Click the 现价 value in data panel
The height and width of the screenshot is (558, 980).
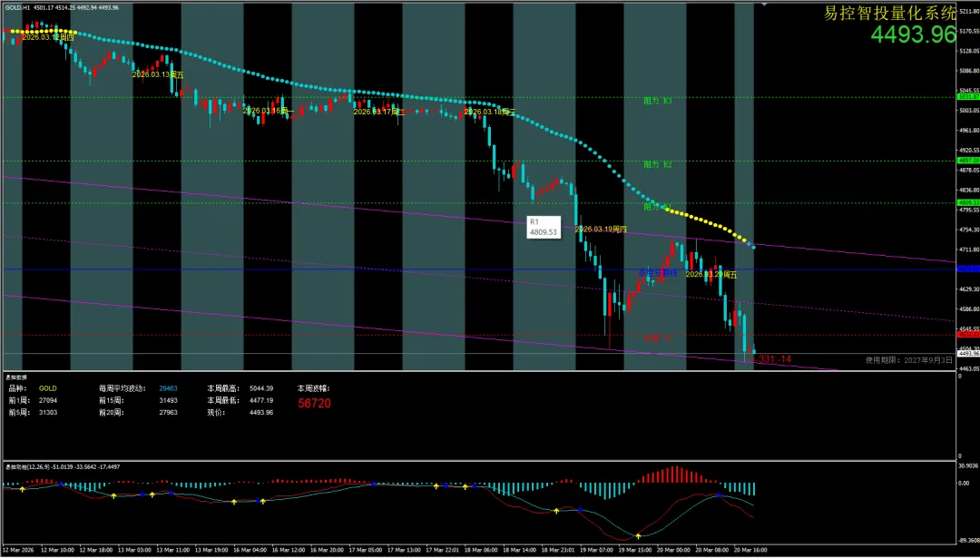[261, 413]
